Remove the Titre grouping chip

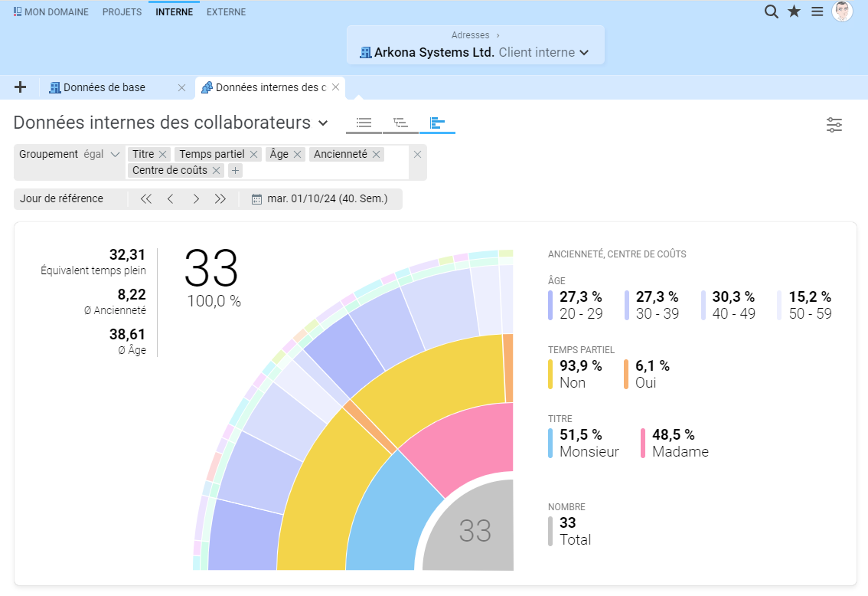click(x=163, y=154)
